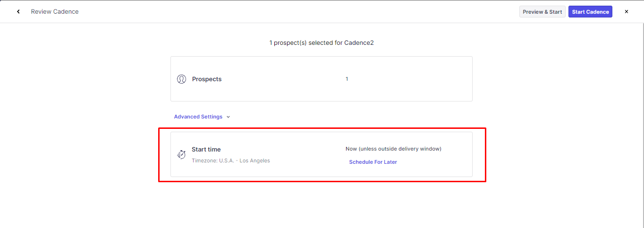
Task: Close the Review Cadence screen
Action: (627, 12)
